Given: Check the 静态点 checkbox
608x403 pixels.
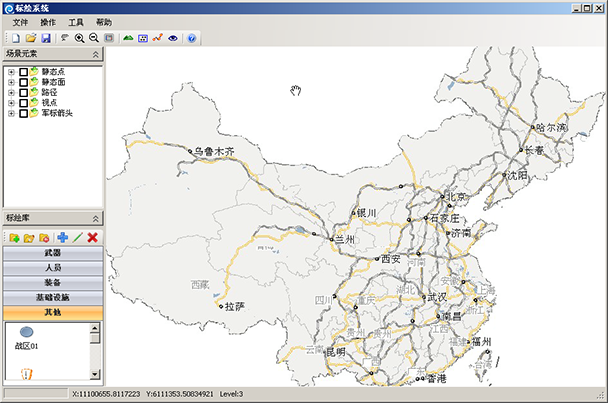Looking at the screenshot, I should pos(23,72).
